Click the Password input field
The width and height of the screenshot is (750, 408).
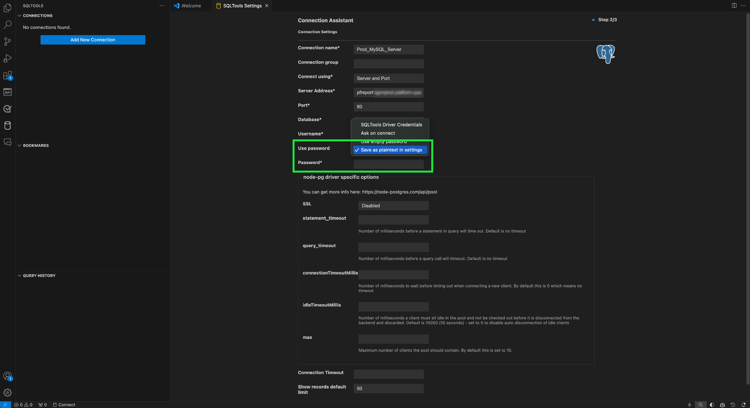(x=388, y=164)
